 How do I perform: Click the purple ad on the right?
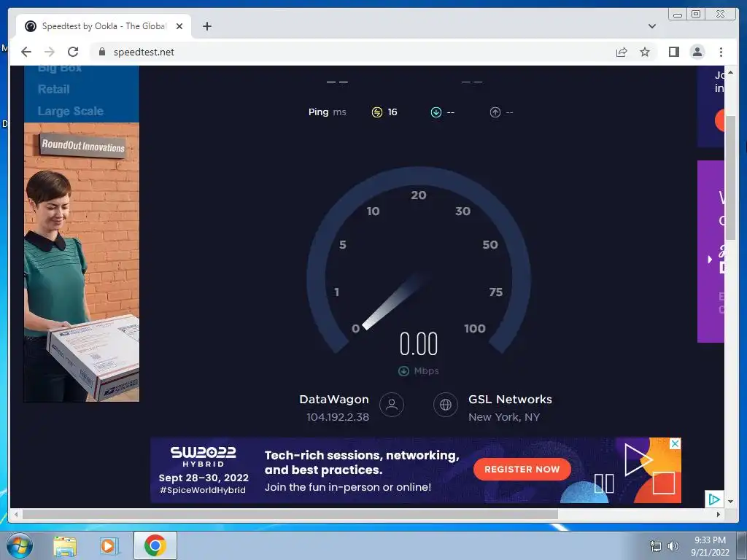[711, 252]
